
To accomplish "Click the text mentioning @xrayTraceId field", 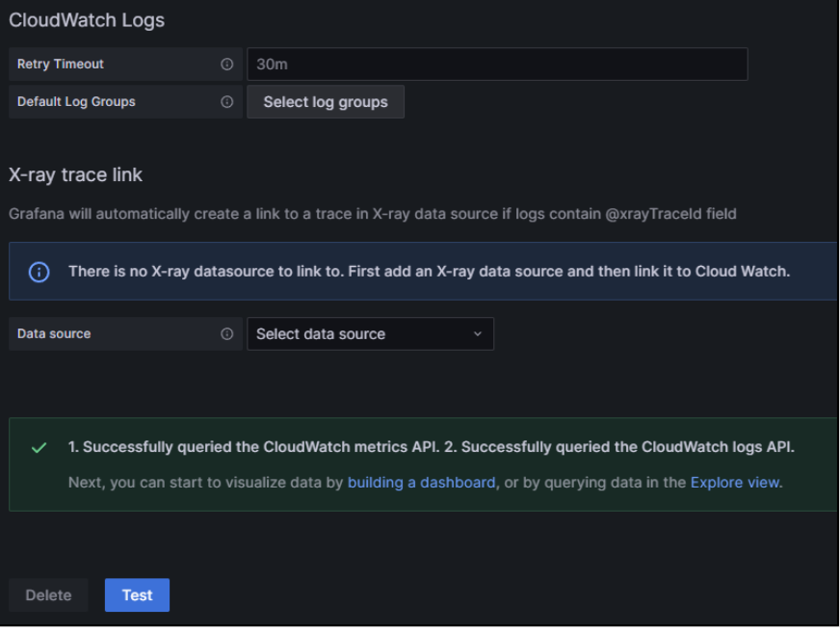I will click(373, 214).
